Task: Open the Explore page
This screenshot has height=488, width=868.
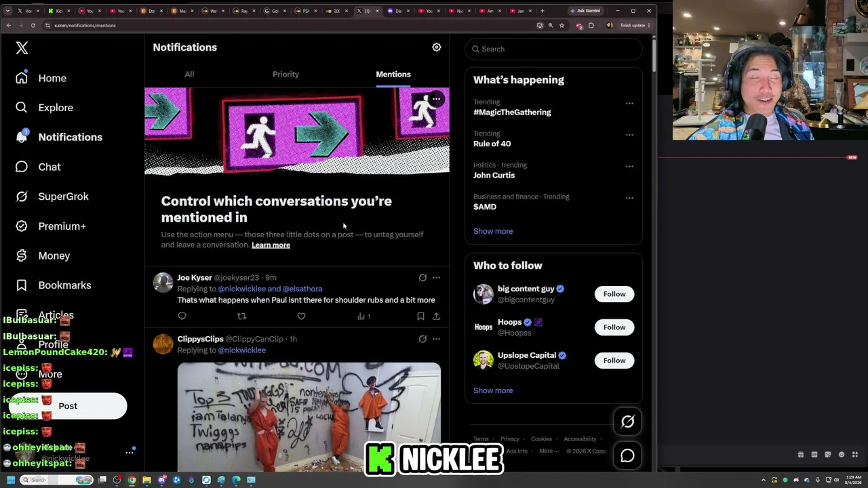Action: pyautogui.click(x=44, y=108)
